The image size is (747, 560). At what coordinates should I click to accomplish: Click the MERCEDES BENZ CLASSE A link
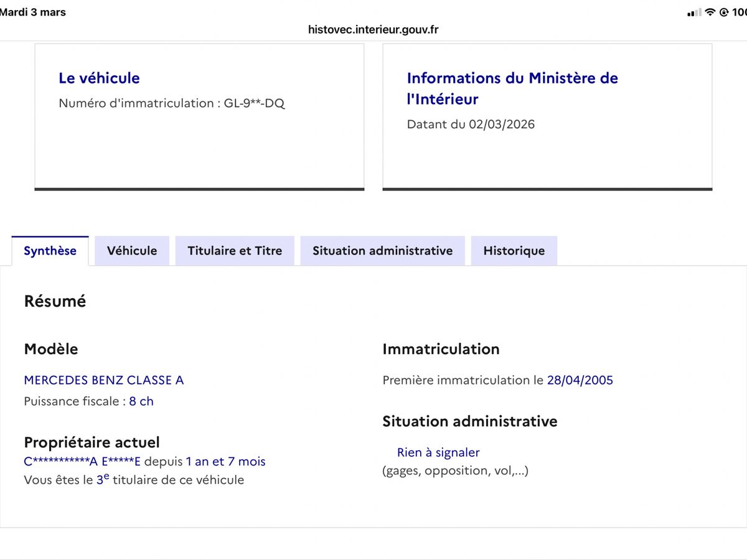103,380
